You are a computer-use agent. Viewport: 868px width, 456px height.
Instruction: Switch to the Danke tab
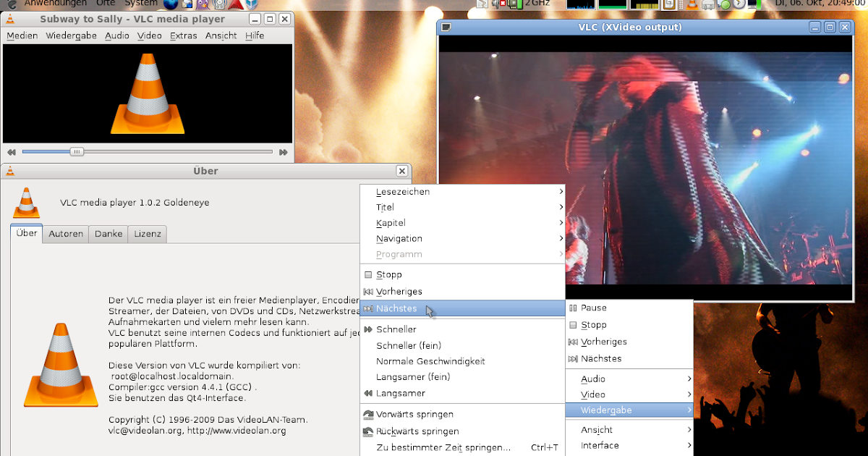pyautogui.click(x=109, y=234)
